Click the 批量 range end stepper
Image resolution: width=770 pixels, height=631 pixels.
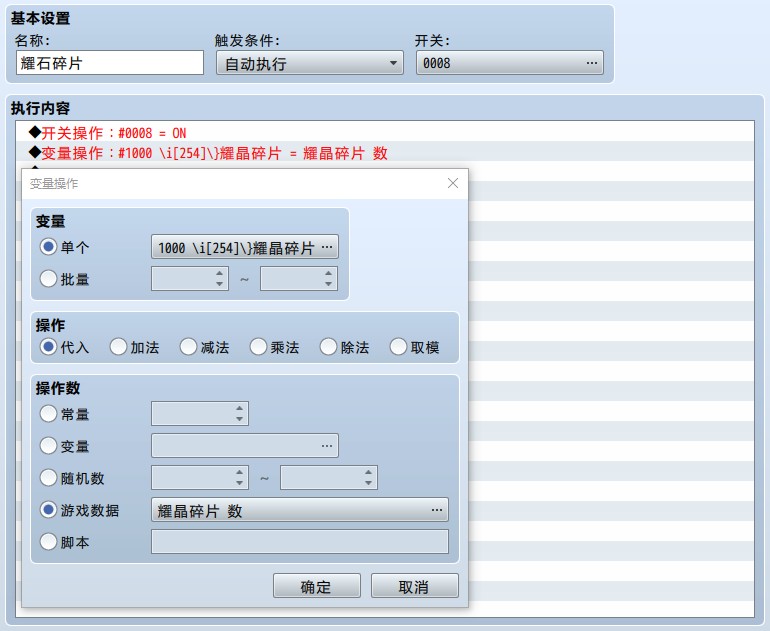299,278
